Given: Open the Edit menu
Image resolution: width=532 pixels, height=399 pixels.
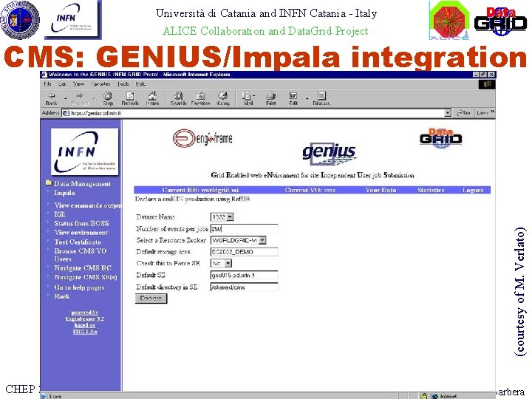Looking at the screenshot, I should 62,83.
